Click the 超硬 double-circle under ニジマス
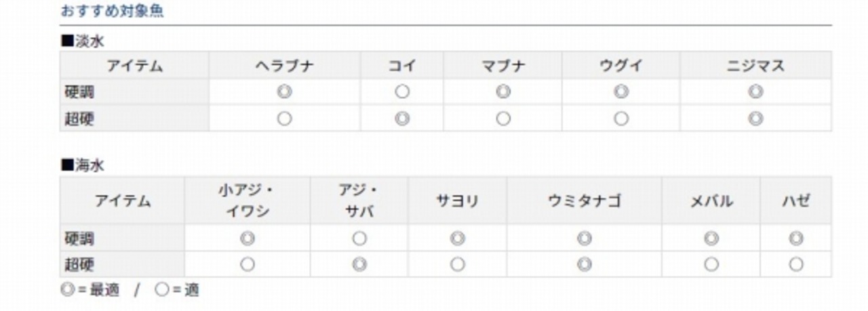This screenshot has height=311, width=868. click(755, 119)
